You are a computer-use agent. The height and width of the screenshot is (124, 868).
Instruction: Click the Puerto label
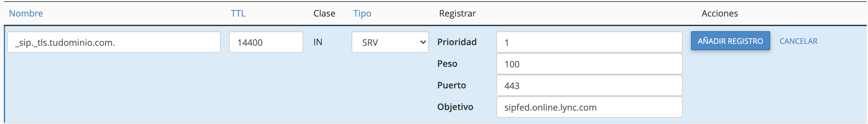pyautogui.click(x=451, y=85)
